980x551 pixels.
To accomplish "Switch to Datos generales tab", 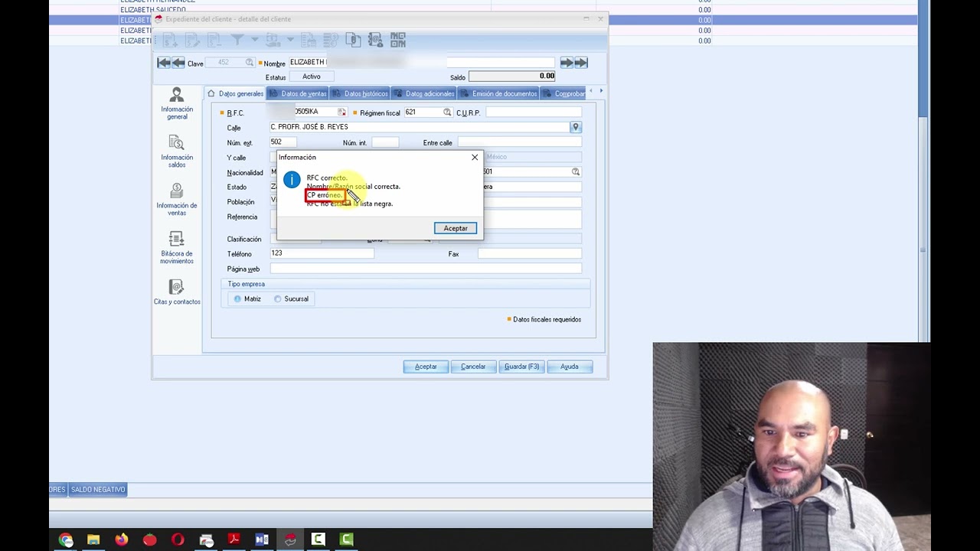I will [x=235, y=93].
